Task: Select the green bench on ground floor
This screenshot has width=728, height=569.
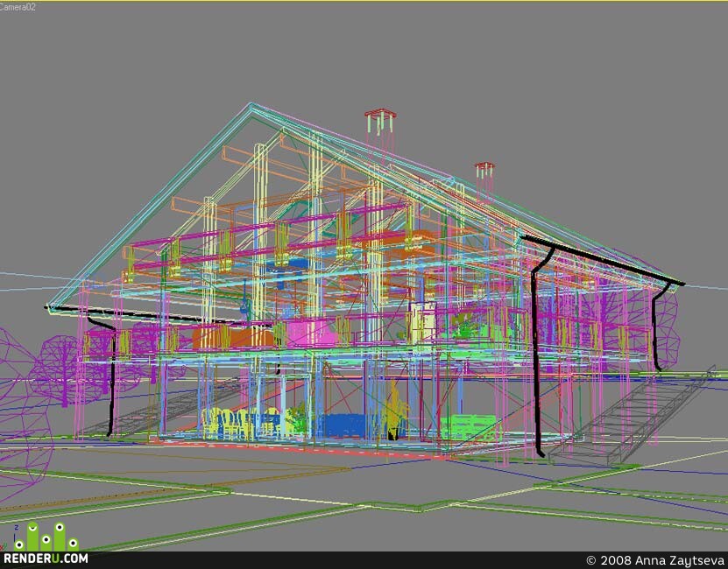Action: pyautogui.click(x=469, y=427)
